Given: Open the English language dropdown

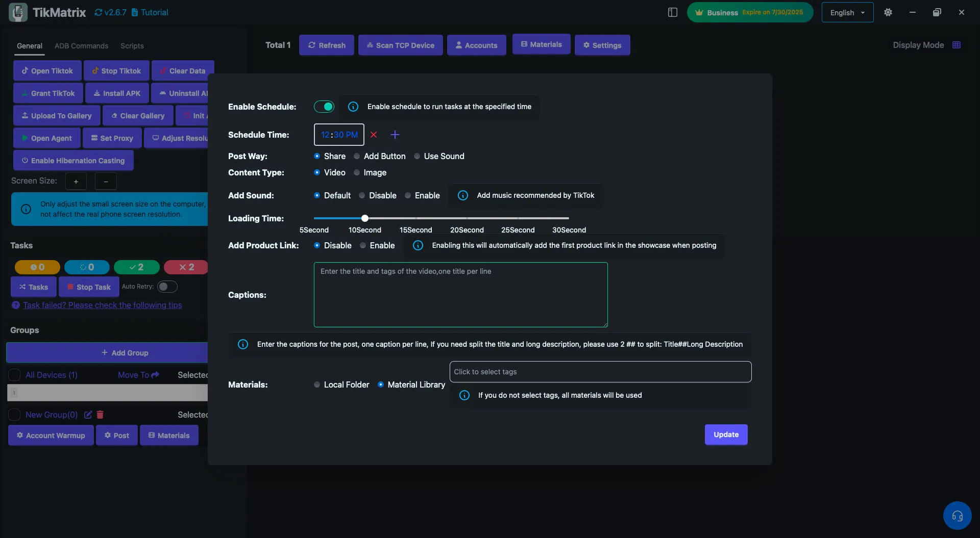Looking at the screenshot, I should pyautogui.click(x=847, y=12).
